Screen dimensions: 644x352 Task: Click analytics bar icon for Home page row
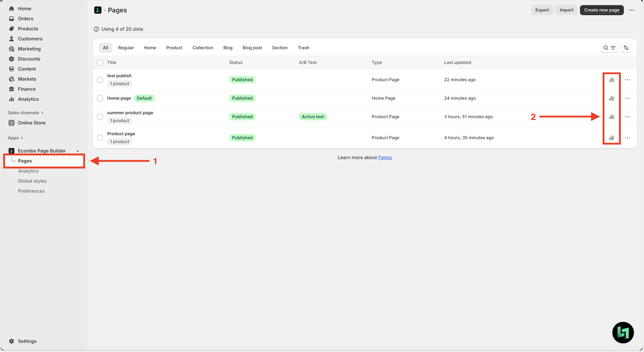pyautogui.click(x=611, y=98)
